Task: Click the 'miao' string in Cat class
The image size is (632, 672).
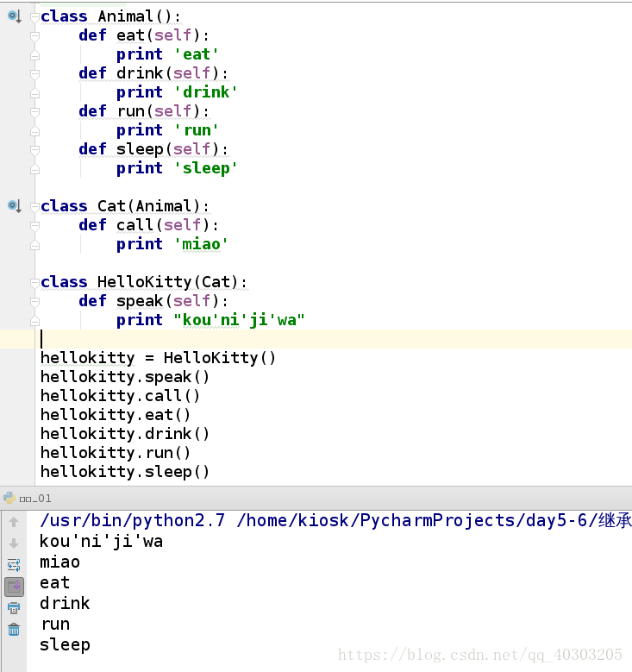Action: (201, 244)
